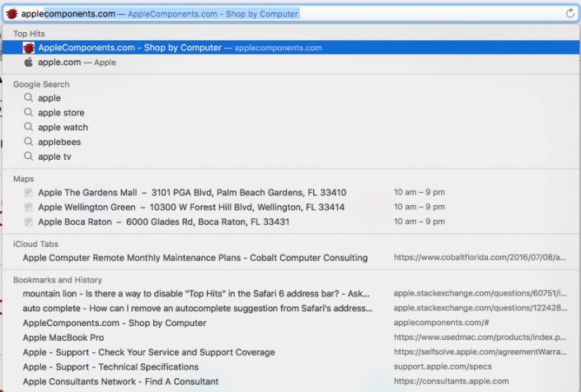Click inside the Safari address field text
581x392 pixels.
290,14
